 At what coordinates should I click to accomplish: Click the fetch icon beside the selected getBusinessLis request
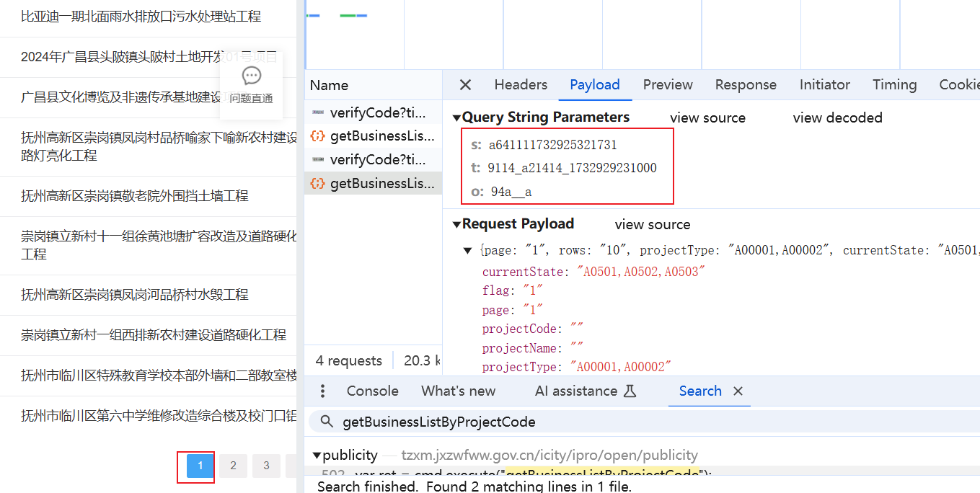(317, 183)
